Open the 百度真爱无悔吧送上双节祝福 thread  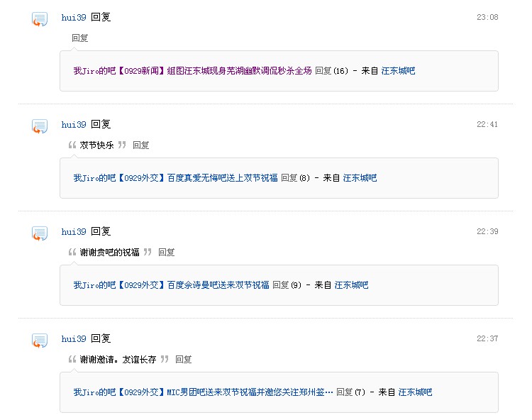(175, 178)
